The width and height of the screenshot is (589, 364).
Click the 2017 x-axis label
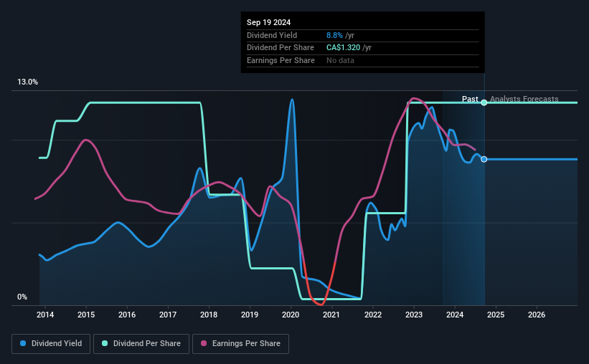click(x=168, y=315)
